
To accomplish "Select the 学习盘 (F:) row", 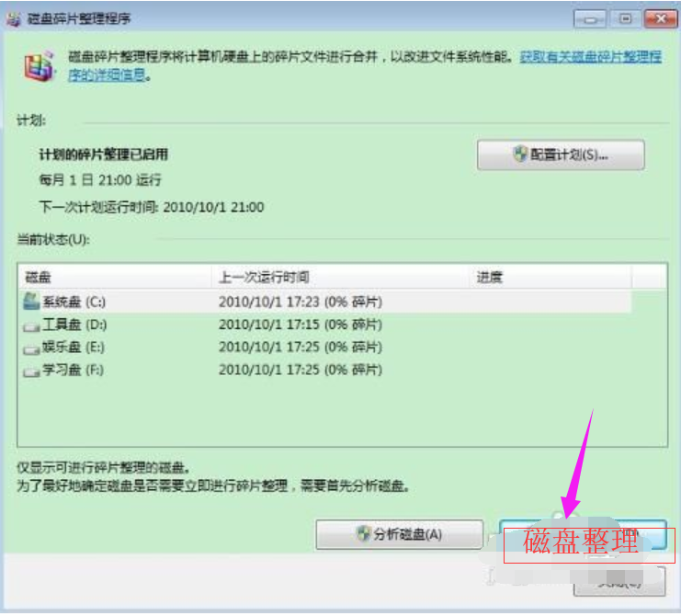I will tap(324, 371).
